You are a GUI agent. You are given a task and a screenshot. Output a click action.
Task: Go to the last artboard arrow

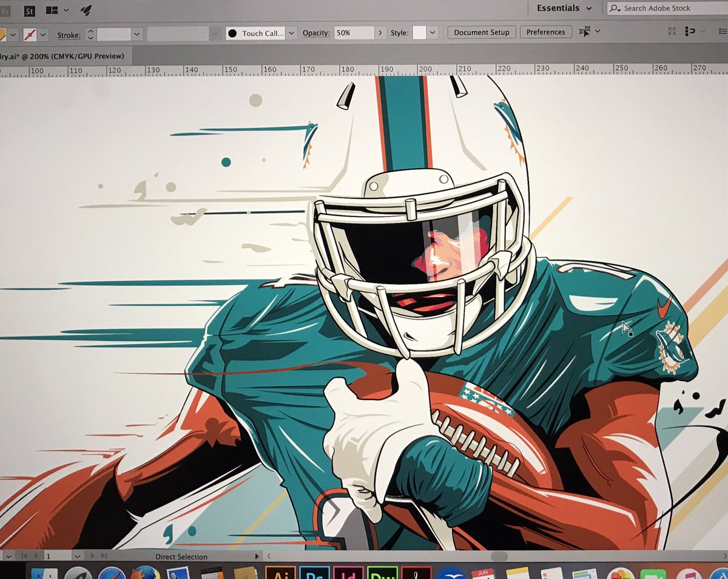[104, 556]
